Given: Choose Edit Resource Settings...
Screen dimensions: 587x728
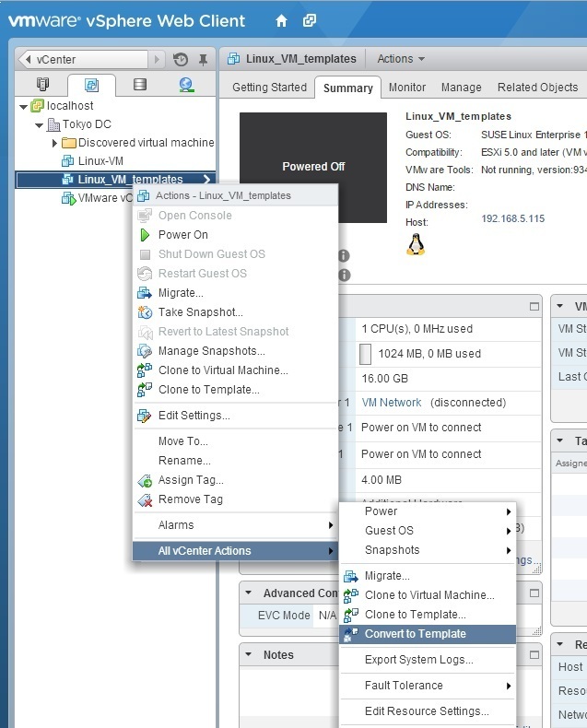Looking at the screenshot, I should (x=428, y=711).
